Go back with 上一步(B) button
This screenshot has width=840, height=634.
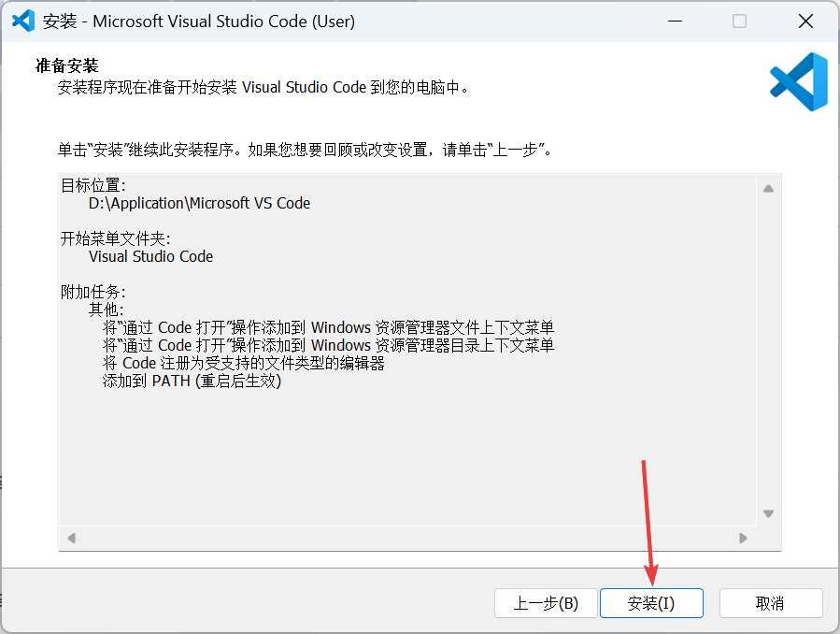pos(546,603)
